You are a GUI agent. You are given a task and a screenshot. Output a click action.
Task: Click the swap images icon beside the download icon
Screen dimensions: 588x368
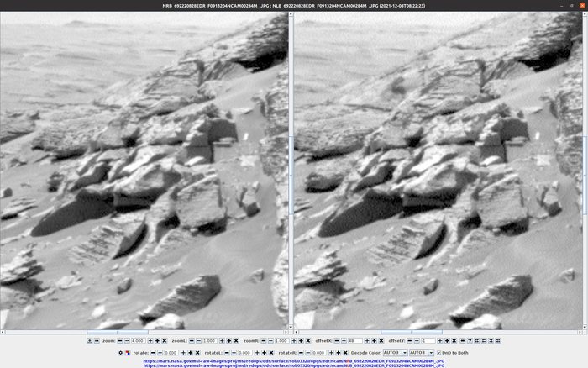pos(97,341)
